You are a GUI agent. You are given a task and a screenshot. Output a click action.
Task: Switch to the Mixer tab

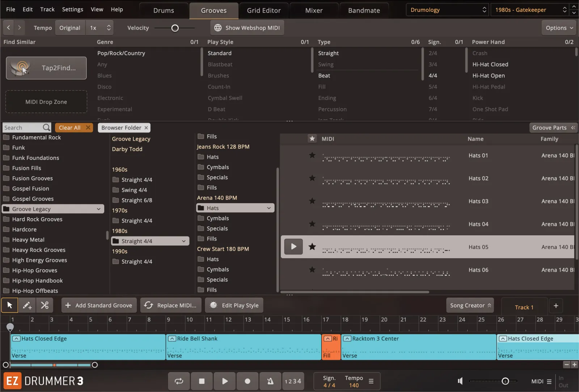tap(314, 10)
